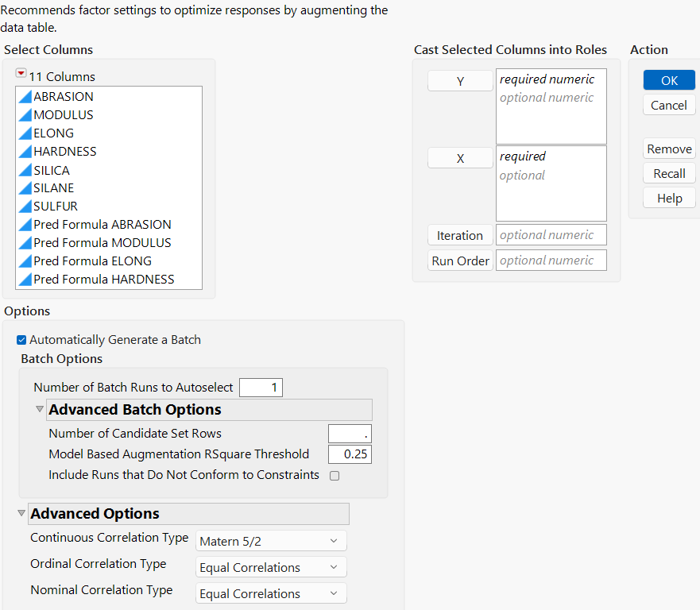The width and height of the screenshot is (700, 610).
Task: Click the Recall button
Action: point(668,173)
